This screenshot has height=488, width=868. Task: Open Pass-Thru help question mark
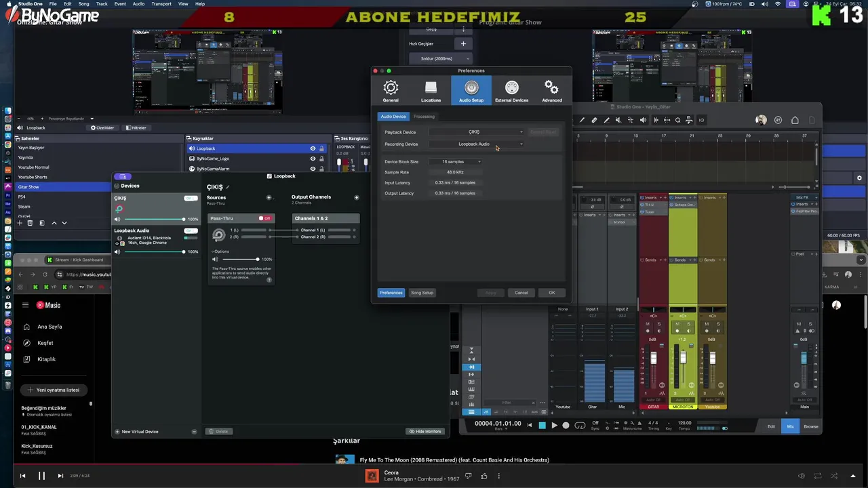269,280
